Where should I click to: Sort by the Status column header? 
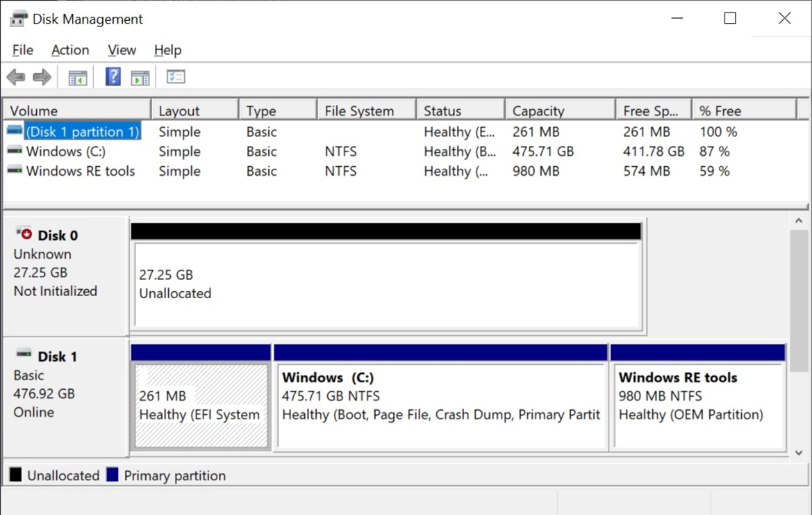click(461, 111)
